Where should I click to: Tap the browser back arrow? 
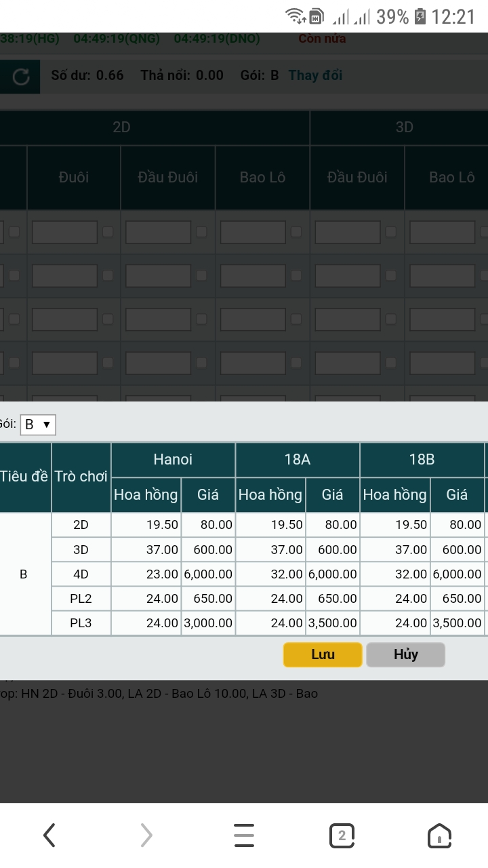tap(49, 835)
